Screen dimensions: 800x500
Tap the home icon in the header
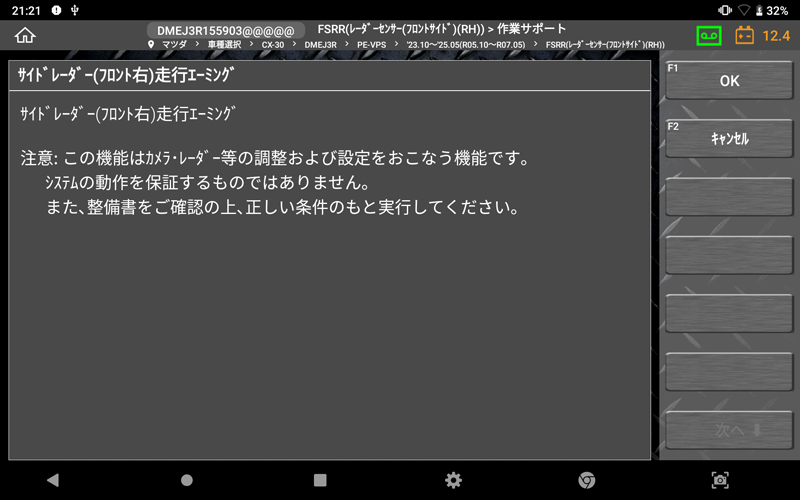[25, 36]
